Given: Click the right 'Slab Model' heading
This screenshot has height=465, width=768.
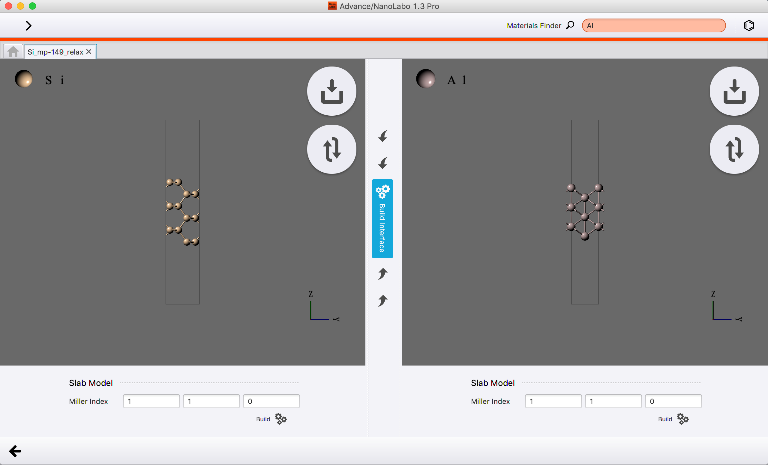Looking at the screenshot, I should tap(493, 383).
